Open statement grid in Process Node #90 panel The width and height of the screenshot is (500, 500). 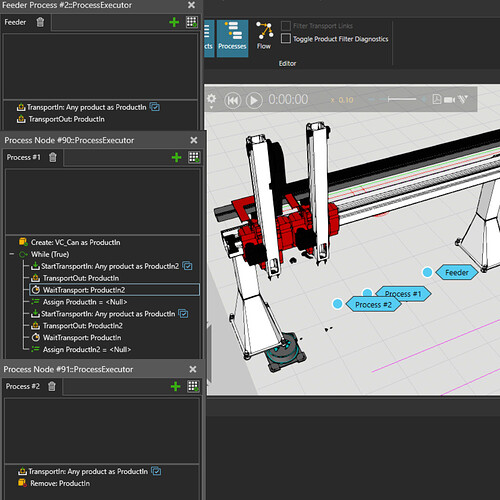point(194,157)
